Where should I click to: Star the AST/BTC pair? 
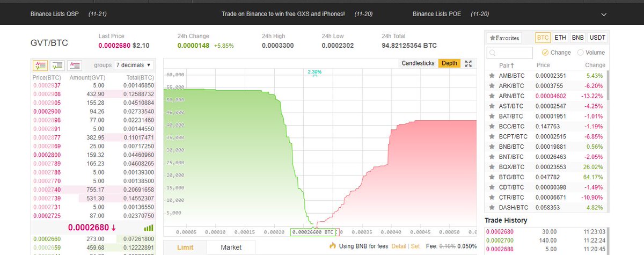click(x=492, y=106)
